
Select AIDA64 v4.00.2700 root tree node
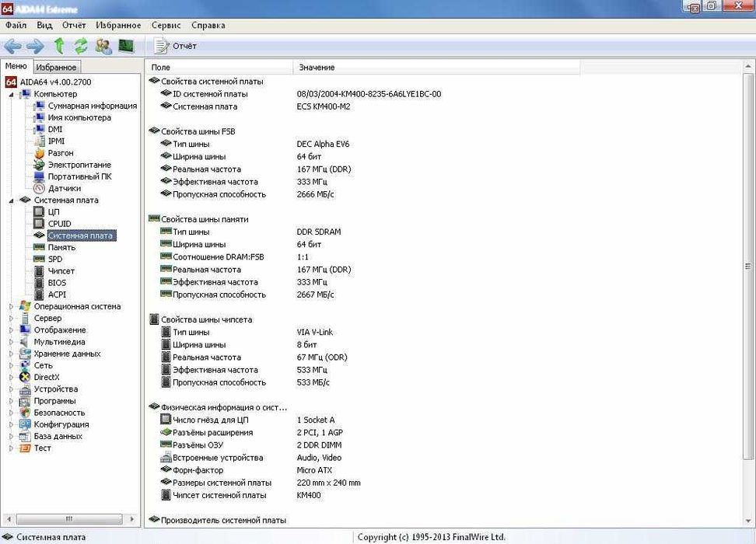55,82
